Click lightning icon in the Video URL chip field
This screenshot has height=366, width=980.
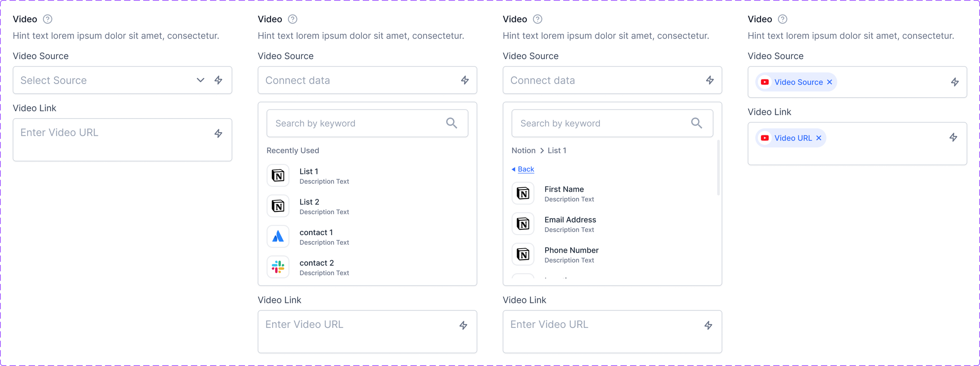953,137
